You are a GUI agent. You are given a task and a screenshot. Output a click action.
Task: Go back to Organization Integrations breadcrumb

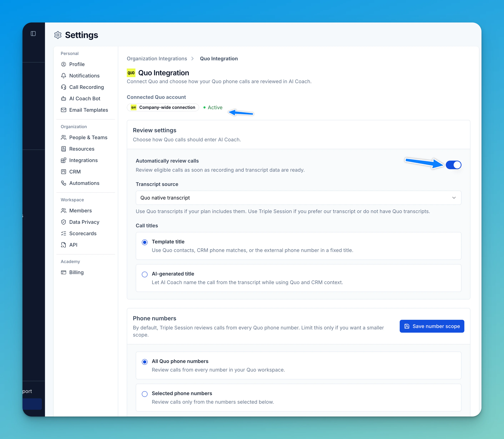point(157,59)
